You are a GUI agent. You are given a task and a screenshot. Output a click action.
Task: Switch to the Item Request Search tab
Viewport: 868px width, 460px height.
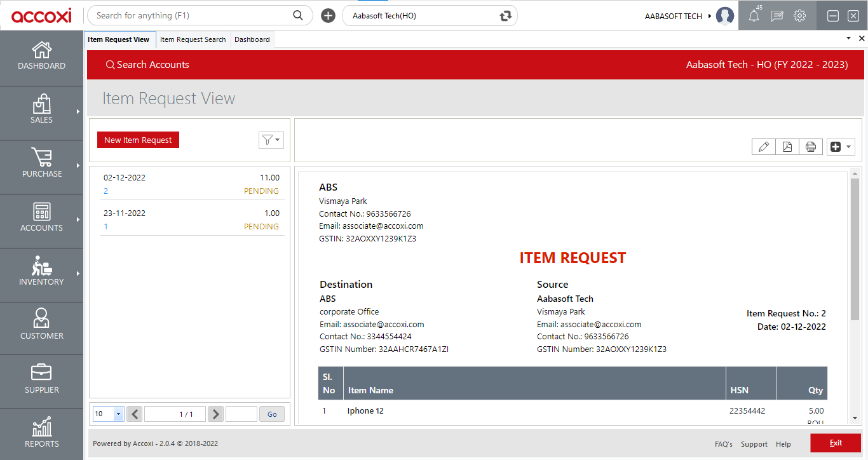tap(193, 39)
